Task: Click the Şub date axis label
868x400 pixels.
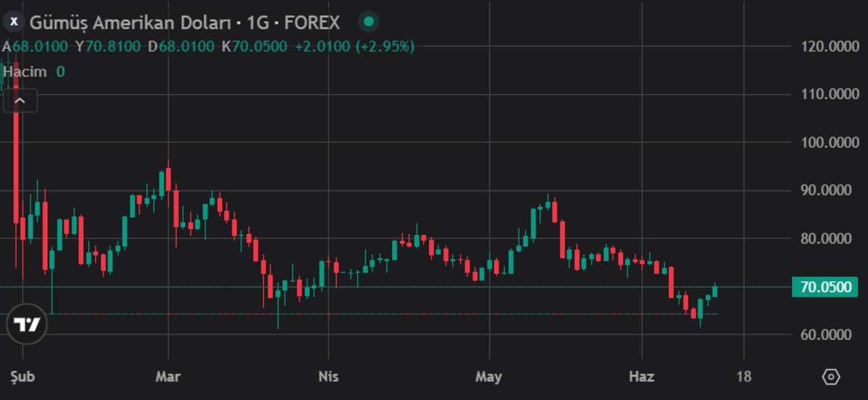Action: tap(23, 377)
